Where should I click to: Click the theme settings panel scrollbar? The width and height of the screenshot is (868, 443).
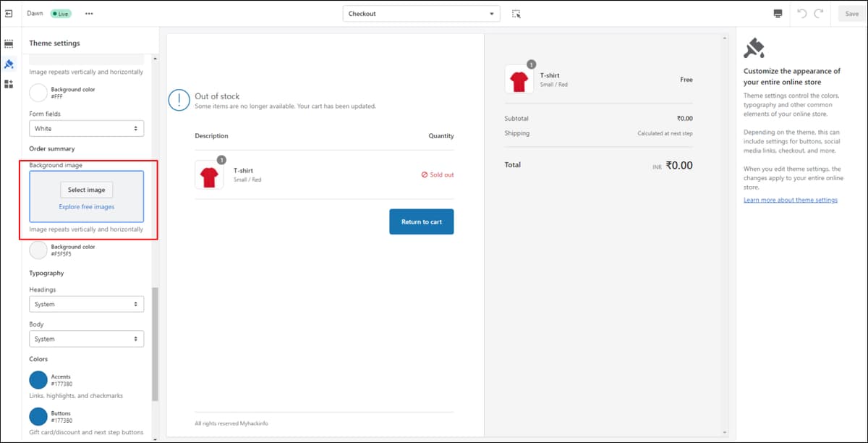point(155,344)
